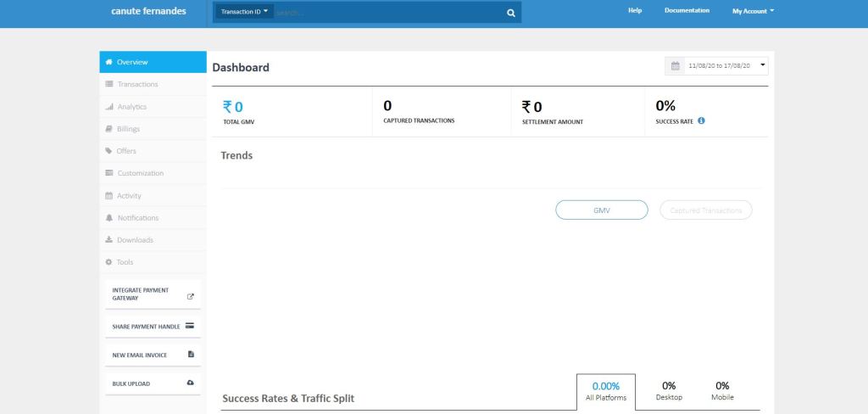The height and width of the screenshot is (414, 868).
Task: Click the GMV trend button
Action: pos(602,210)
